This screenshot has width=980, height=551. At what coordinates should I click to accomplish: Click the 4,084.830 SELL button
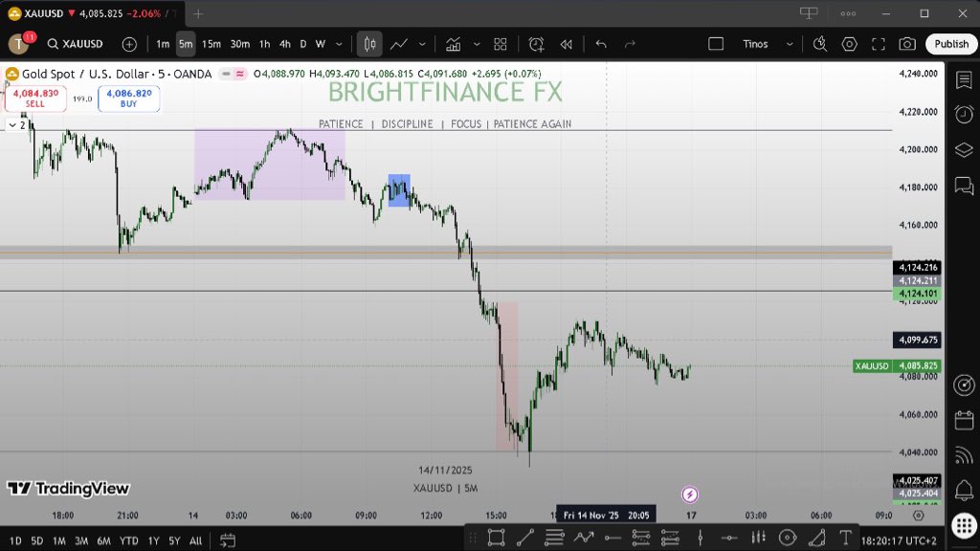(35, 99)
